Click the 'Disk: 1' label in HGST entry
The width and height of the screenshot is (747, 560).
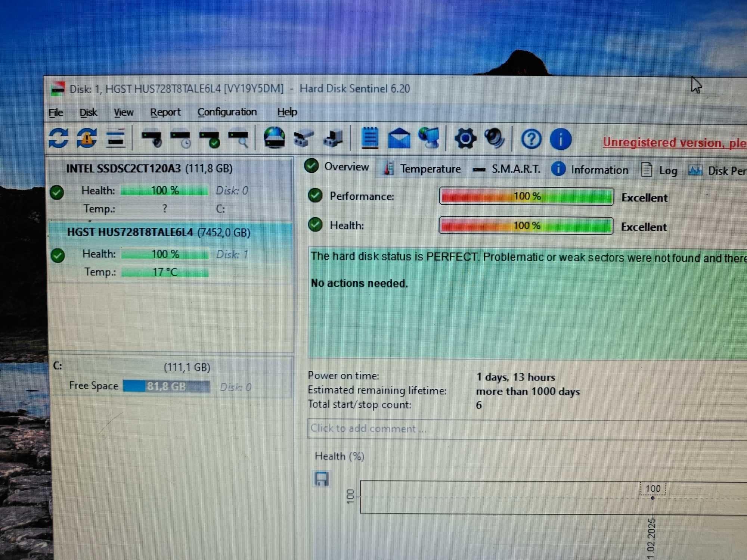[232, 255]
